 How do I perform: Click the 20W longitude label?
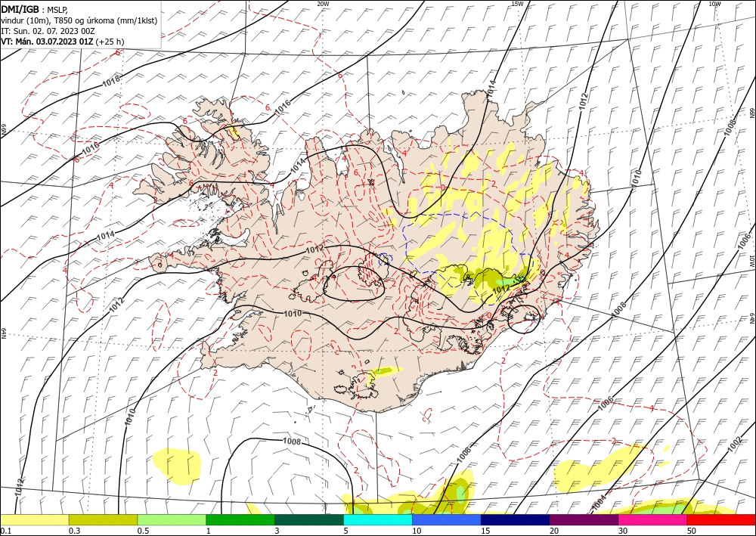(x=323, y=3)
